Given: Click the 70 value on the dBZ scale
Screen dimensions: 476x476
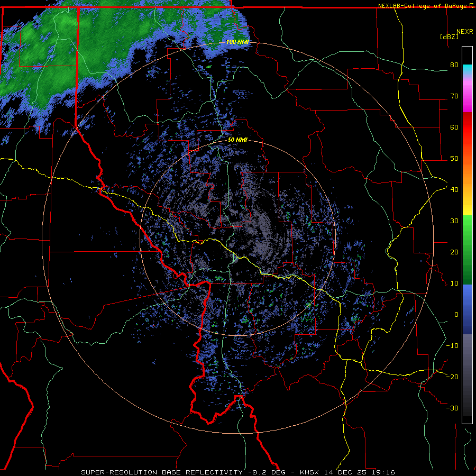Looking at the screenshot, I should click(454, 96).
